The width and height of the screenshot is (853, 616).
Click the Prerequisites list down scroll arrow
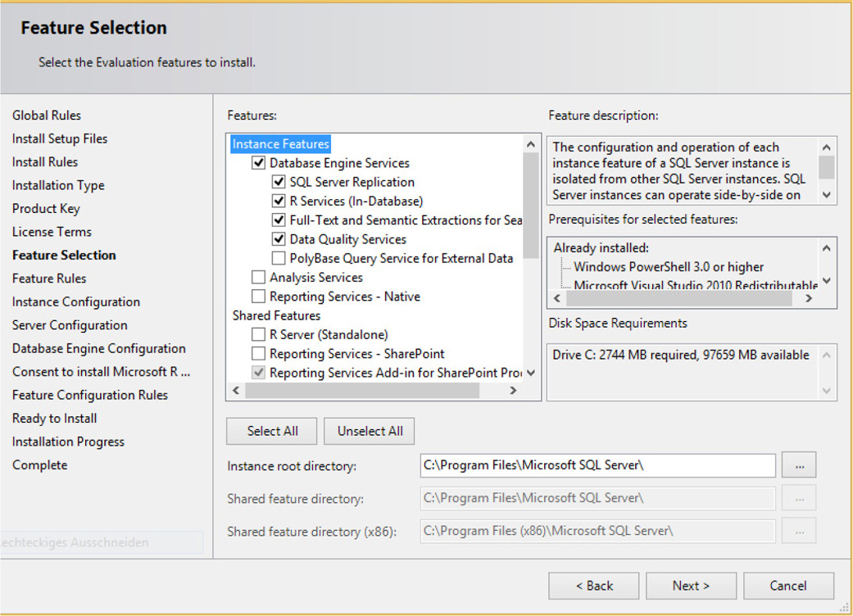[826, 280]
